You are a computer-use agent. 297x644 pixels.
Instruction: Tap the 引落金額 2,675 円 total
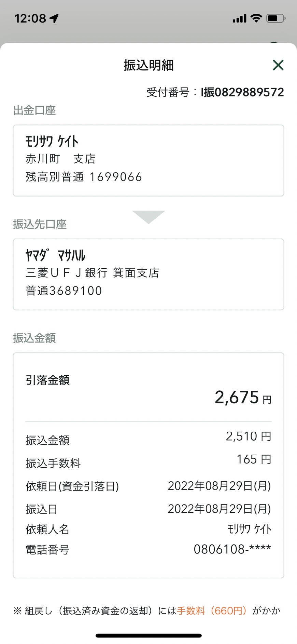click(148, 389)
